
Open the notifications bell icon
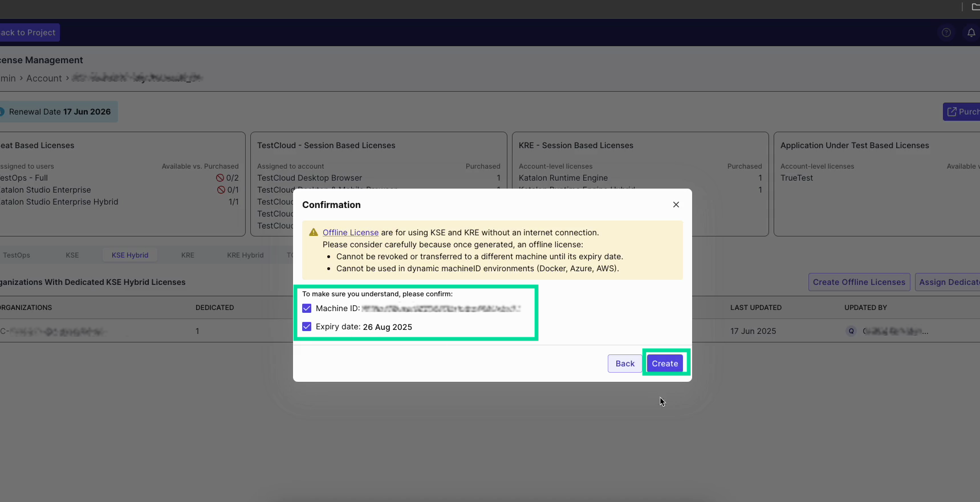[x=971, y=32]
